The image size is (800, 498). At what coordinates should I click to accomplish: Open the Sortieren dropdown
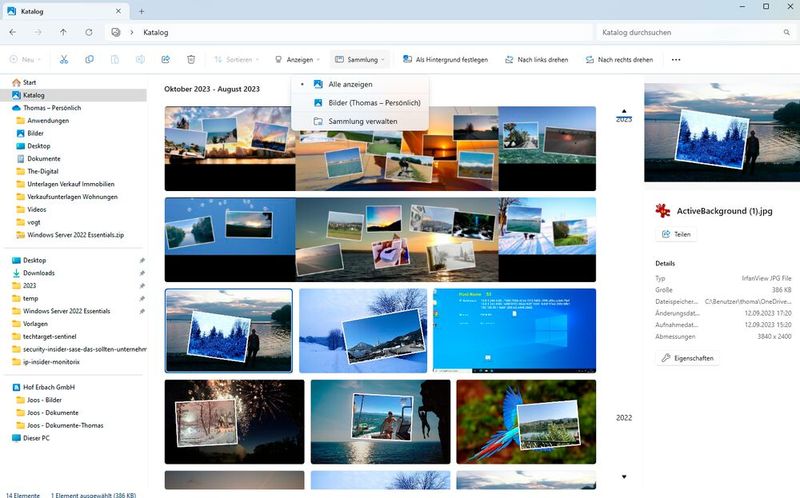(x=236, y=60)
